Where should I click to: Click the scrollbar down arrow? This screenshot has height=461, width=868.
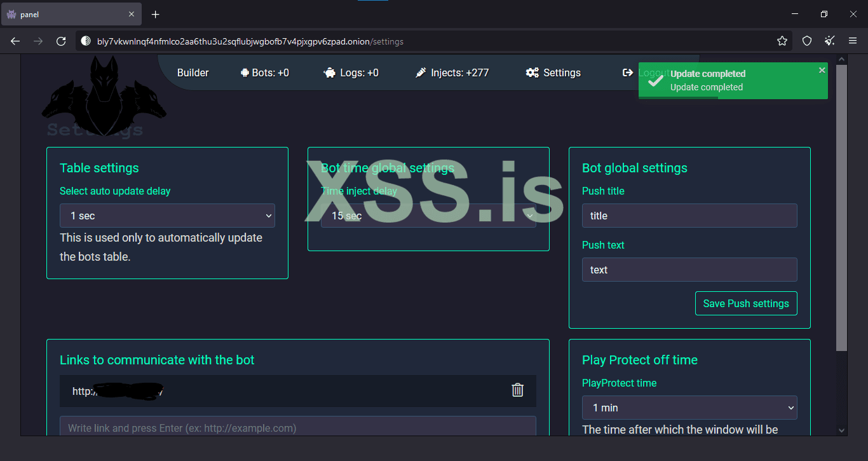click(x=841, y=430)
